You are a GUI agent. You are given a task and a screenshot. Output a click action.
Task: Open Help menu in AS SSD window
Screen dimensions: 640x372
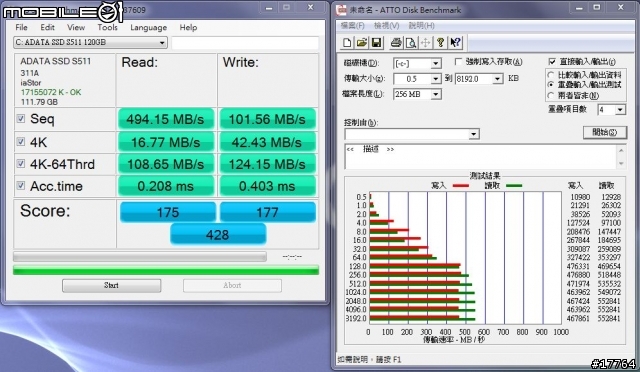coord(188,27)
